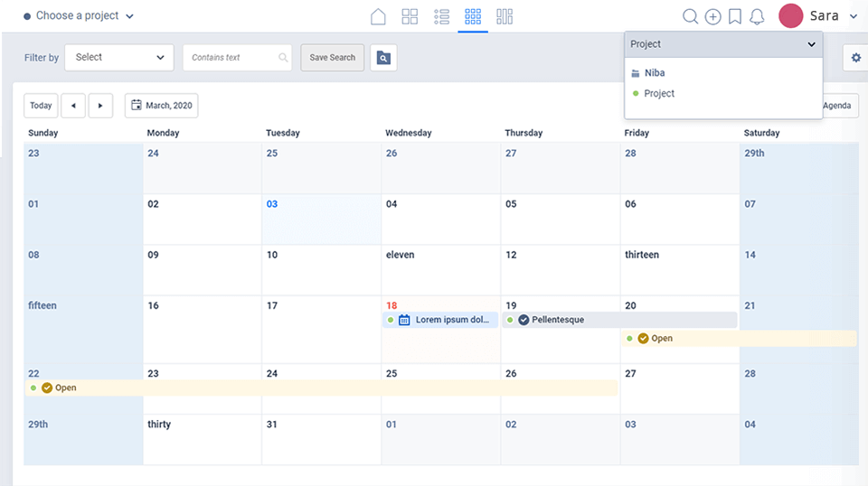This screenshot has width=868, height=486.
Task: Click the Contains text search field
Action: click(235, 58)
